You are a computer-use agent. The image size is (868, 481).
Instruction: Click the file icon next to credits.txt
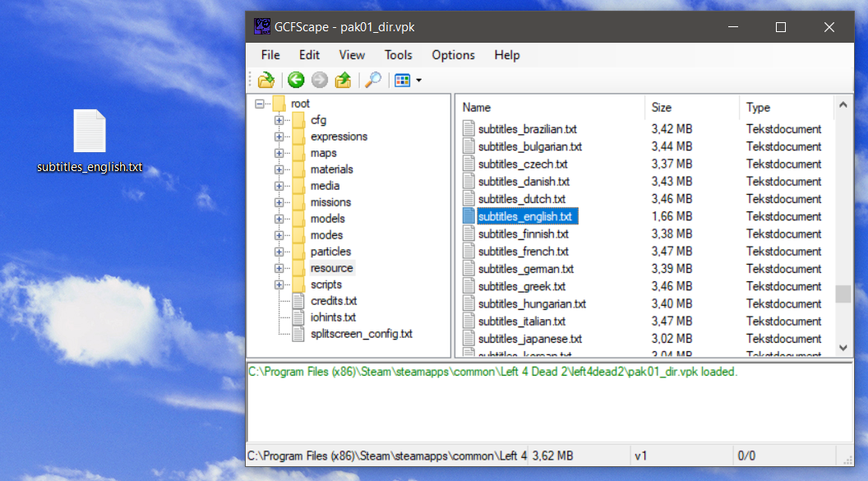298,301
